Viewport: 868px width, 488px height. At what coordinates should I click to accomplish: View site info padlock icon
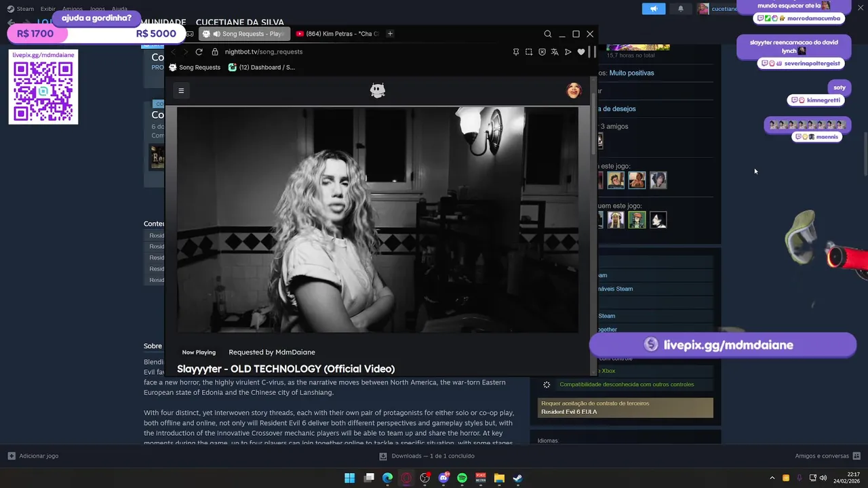click(x=215, y=52)
